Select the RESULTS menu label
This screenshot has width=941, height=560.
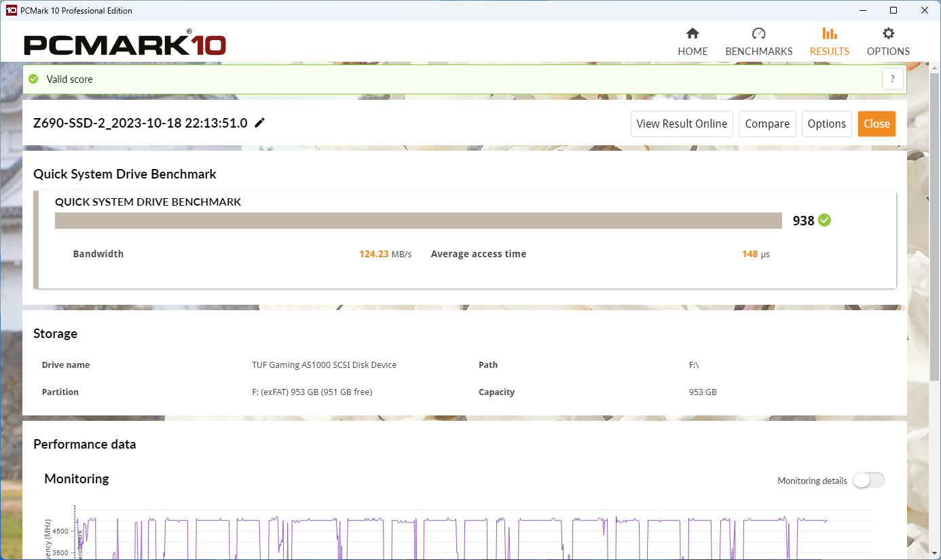(x=830, y=52)
